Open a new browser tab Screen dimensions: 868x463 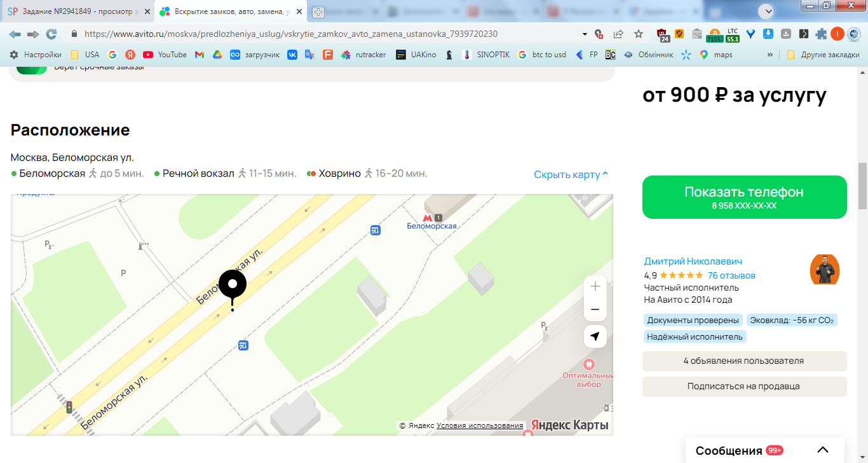[x=318, y=11]
